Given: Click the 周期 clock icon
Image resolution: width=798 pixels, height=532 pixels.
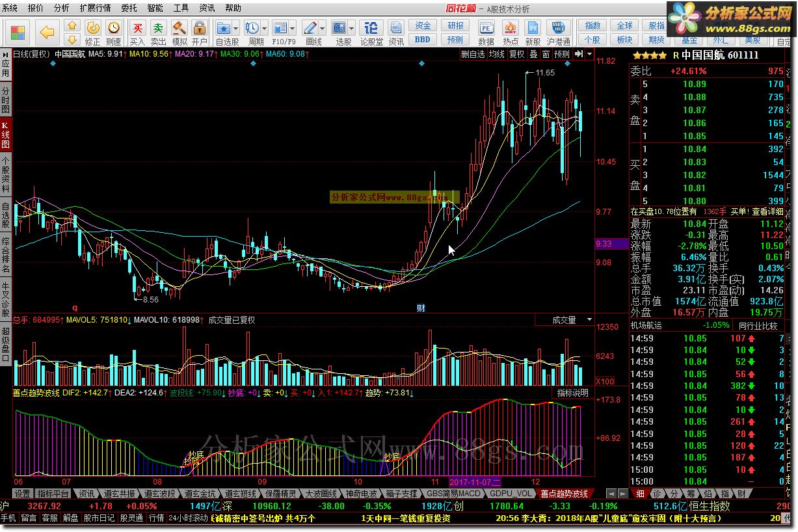Looking at the screenshot, I should 252,28.
